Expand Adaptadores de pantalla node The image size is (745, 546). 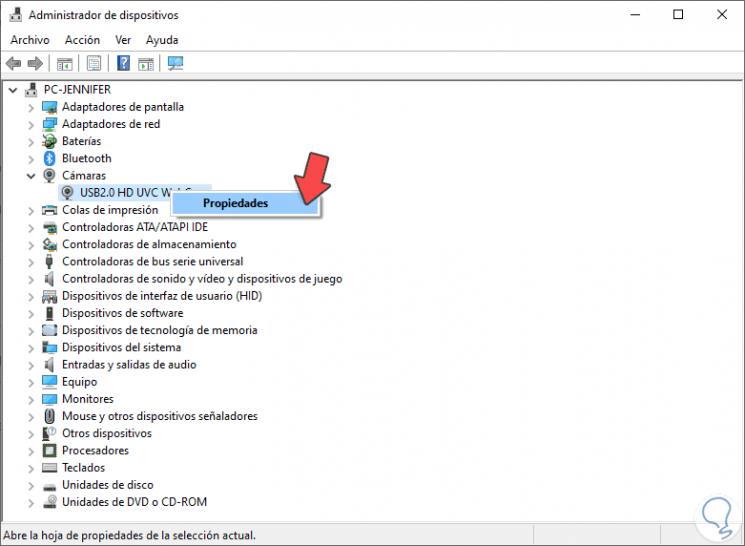pos(31,108)
